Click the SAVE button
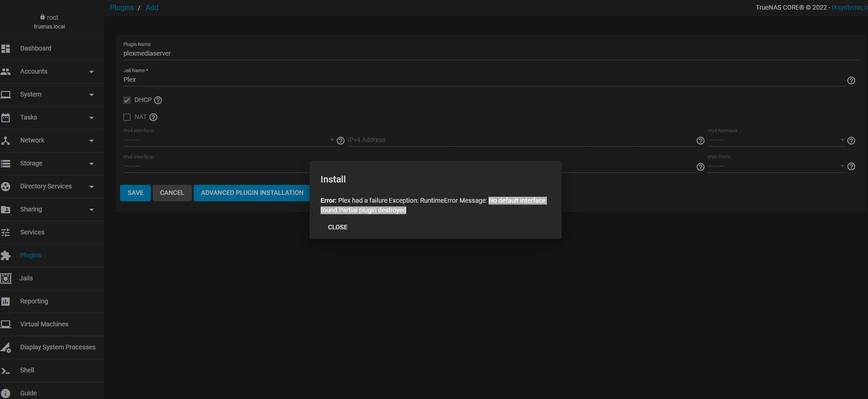The height and width of the screenshot is (399, 868). click(x=135, y=193)
